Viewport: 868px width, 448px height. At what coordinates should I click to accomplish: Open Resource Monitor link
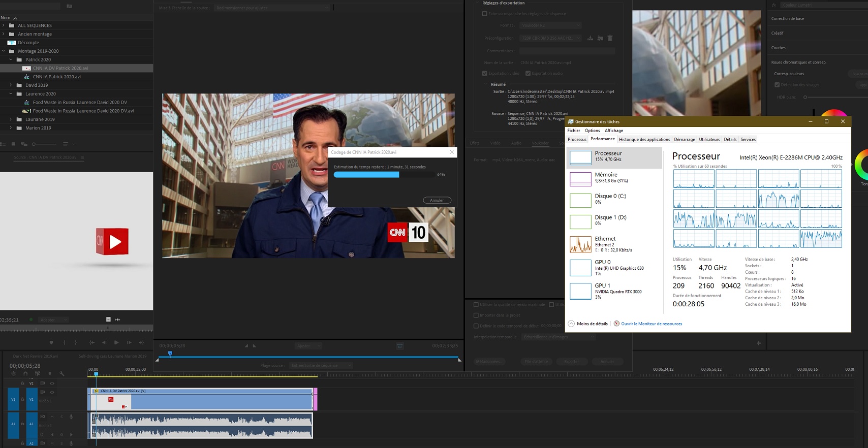tap(652, 324)
